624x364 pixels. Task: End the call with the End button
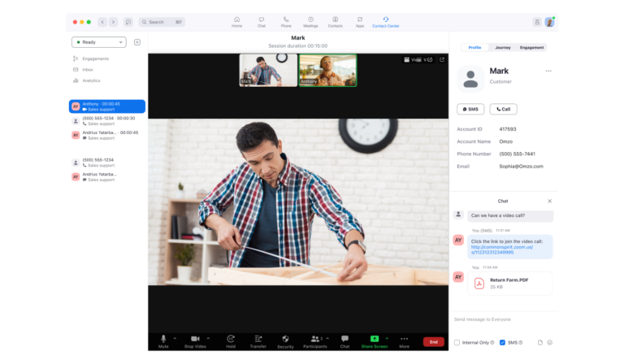tap(434, 342)
